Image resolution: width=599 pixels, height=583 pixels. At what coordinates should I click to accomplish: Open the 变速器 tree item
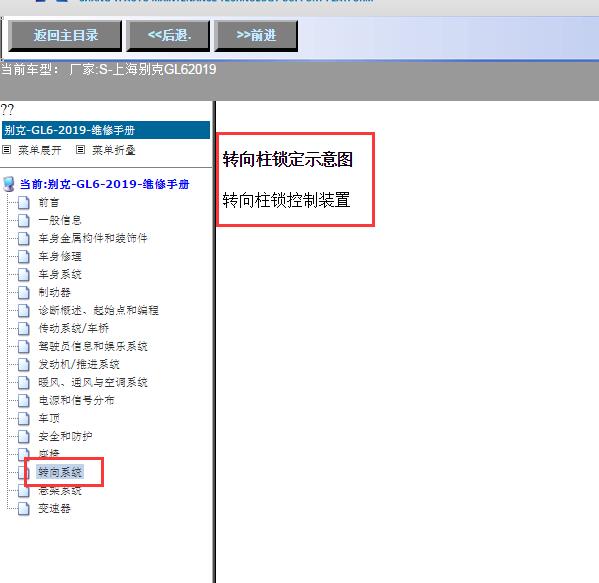click(x=54, y=509)
